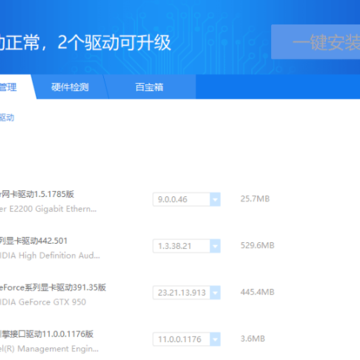Click the 529.6MB size value

pyautogui.click(x=257, y=246)
